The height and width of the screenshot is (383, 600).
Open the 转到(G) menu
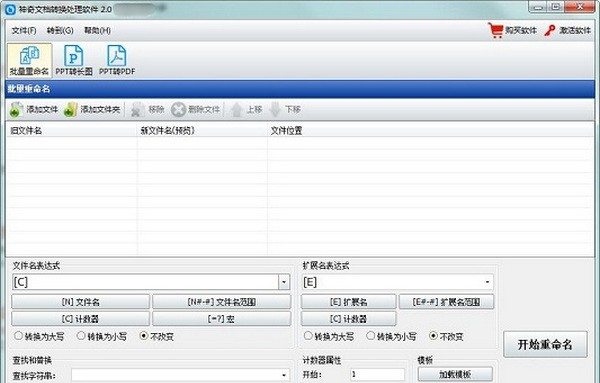coord(60,31)
